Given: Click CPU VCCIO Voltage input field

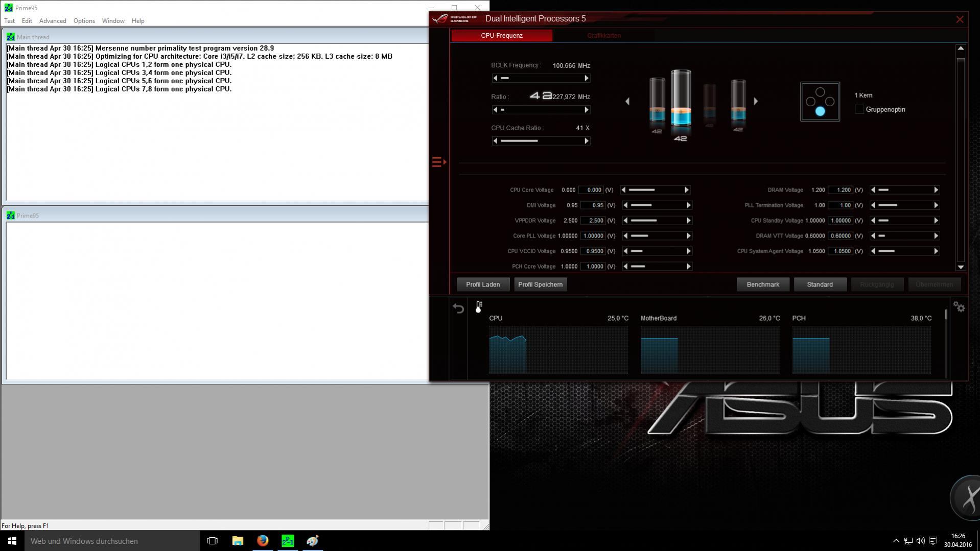Looking at the screenshot, I should coord(593,251).
